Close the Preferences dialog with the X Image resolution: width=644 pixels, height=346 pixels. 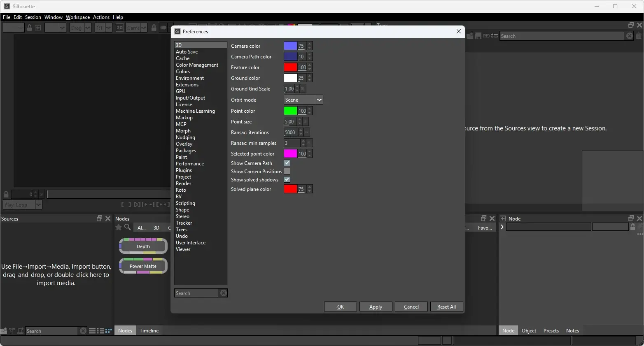tap(459, 31)
